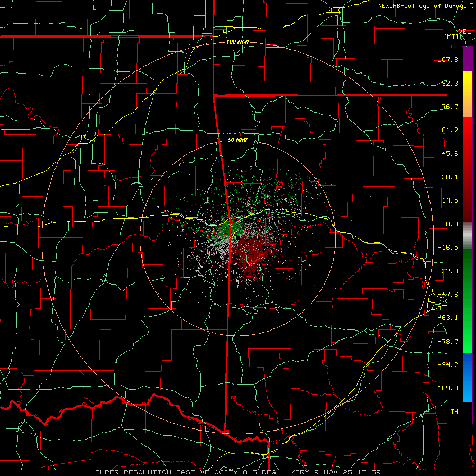Image resolution: width=476 pixels, height=476 pixels.
Task: Click the -16.5 velocity scale value
Action: [x=448, y=248]
